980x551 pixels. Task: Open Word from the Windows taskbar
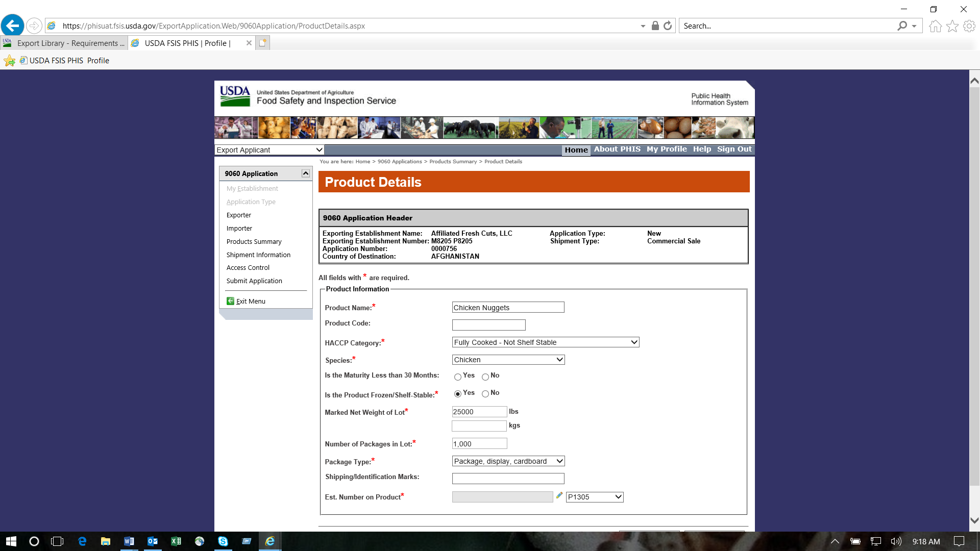click(129, 541)
